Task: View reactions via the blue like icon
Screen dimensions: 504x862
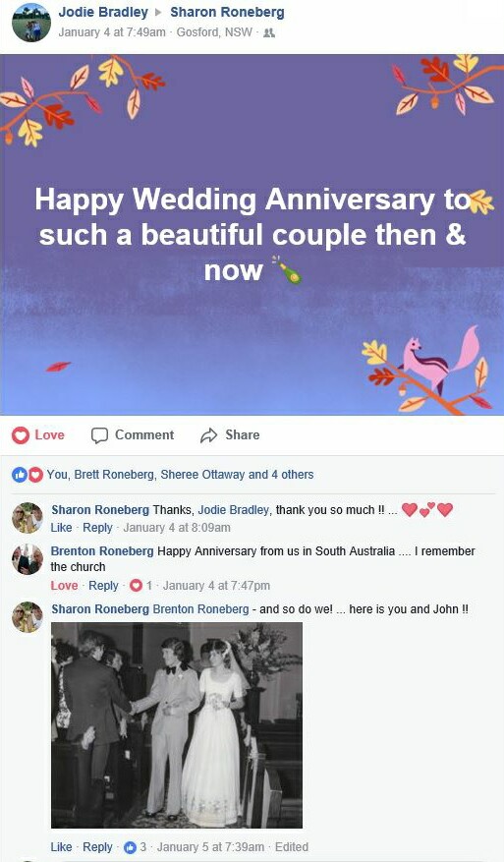Action: (x=20, y=475)
